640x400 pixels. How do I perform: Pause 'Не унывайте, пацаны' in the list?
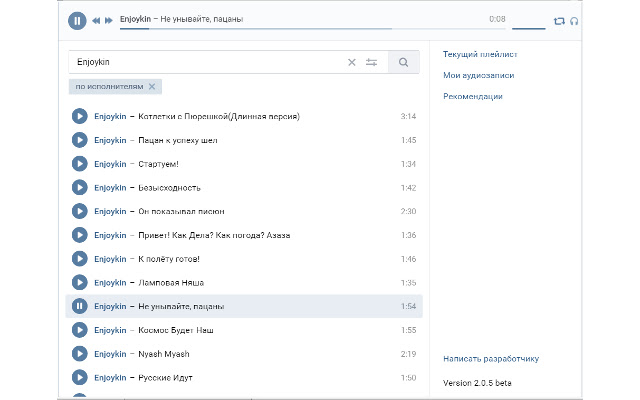coord(80,306)
